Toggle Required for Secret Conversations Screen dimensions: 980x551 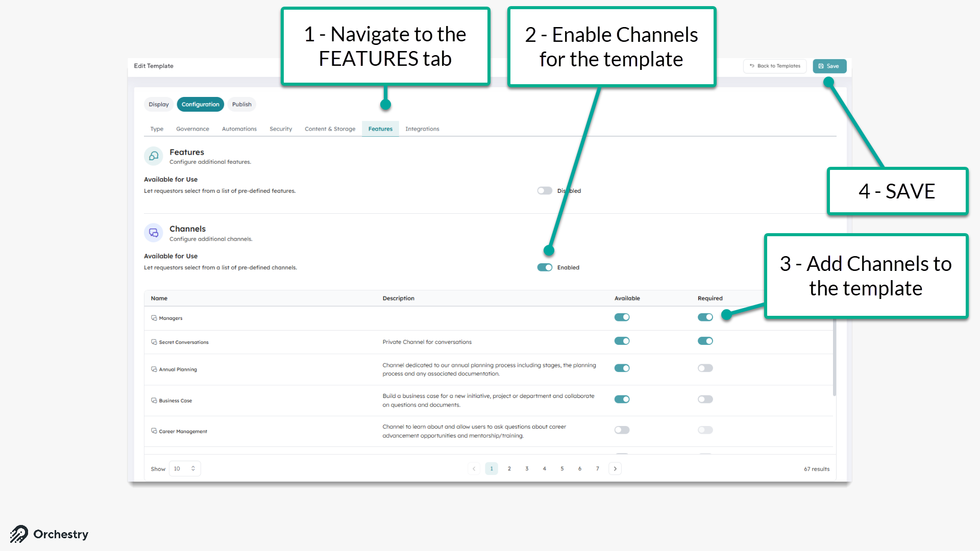(705, 341)
